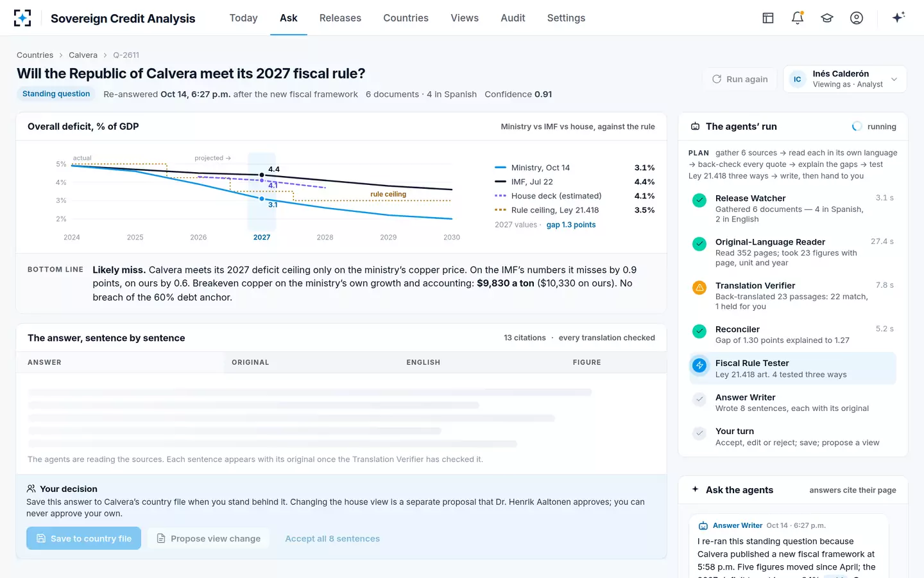
Task: Click the running status spinner
Action: coord(857,127)
